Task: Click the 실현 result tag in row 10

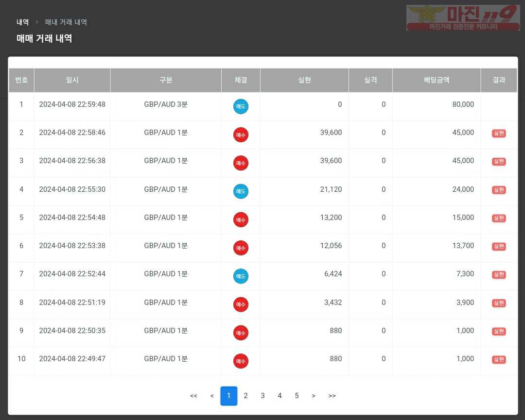Action: point(499,359)
